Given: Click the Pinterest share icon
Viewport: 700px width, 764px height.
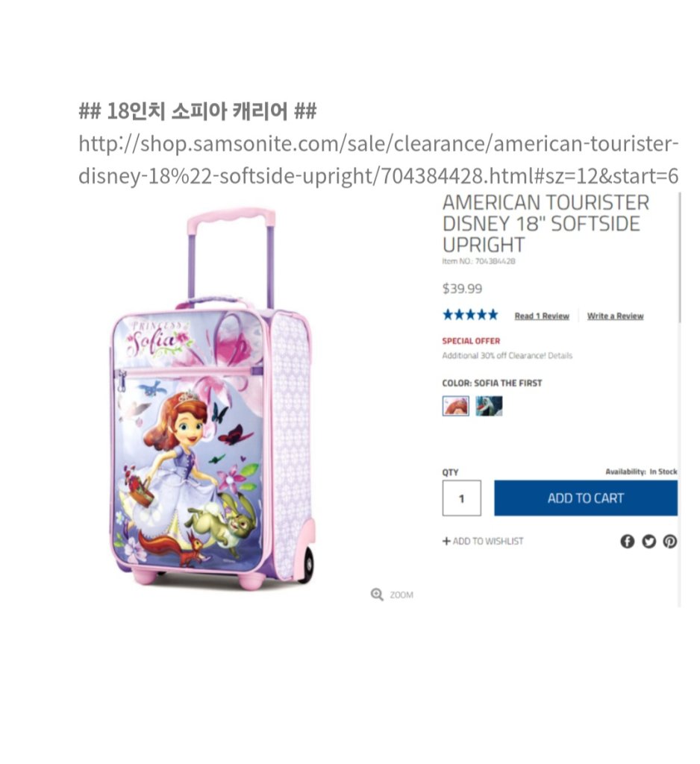Looking at the screenshot, I should 670,542.
